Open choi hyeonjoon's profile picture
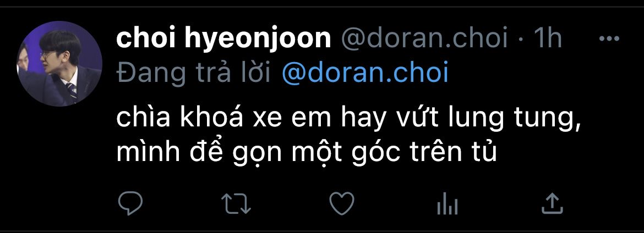 [x=59, y=64]
